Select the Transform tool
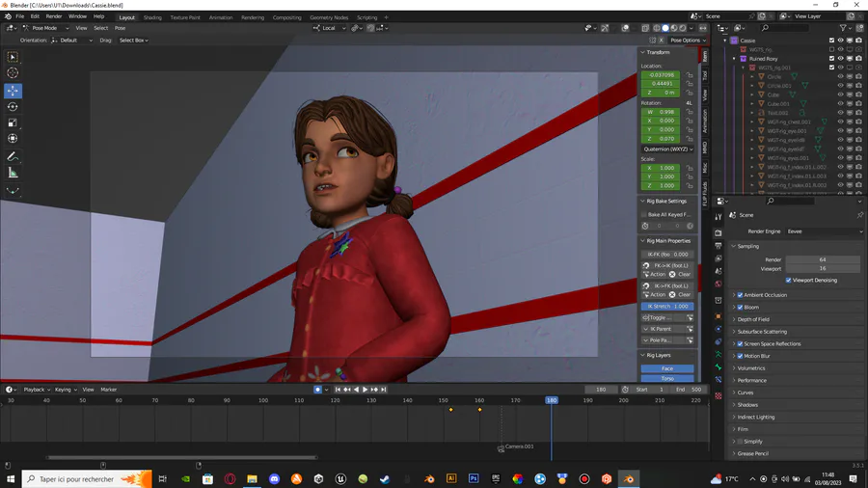868x488 pixels. 13,139
